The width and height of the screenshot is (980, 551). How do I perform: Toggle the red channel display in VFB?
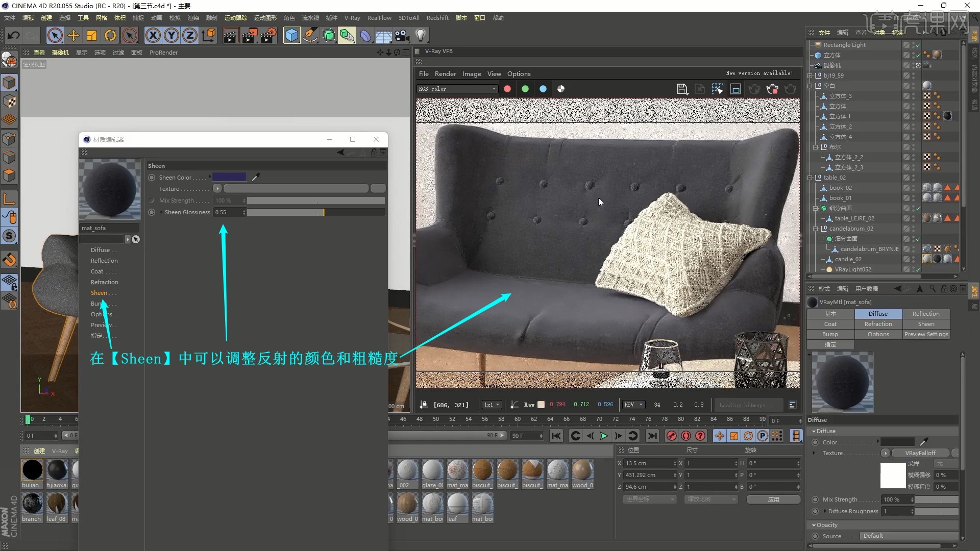coord(507,89)
